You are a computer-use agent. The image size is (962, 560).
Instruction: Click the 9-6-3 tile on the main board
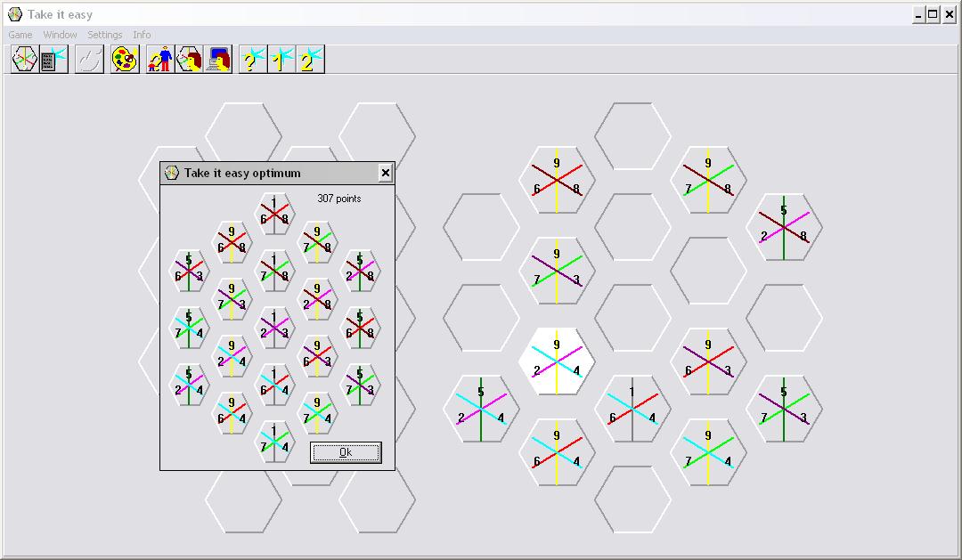click(x=709, y=361)
